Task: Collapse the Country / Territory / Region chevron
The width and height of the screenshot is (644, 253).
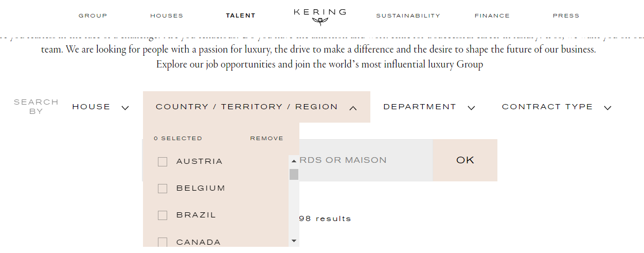Action: [x=353, y=108]
